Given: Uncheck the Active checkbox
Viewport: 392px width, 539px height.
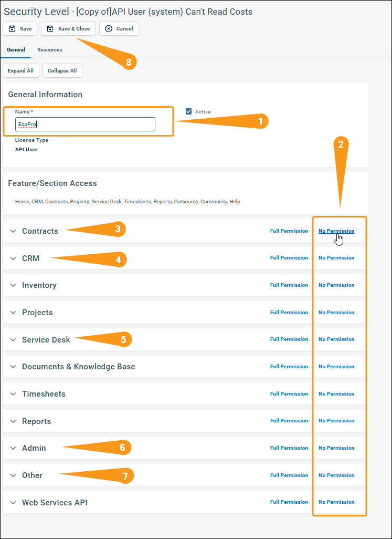Looking at the screenshot, I should pyautogui.click(x=189, y=112).
